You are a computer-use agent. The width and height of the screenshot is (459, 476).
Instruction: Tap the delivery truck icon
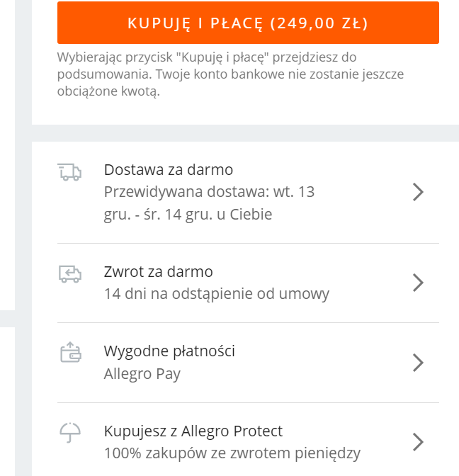click(x=69, y=172)
